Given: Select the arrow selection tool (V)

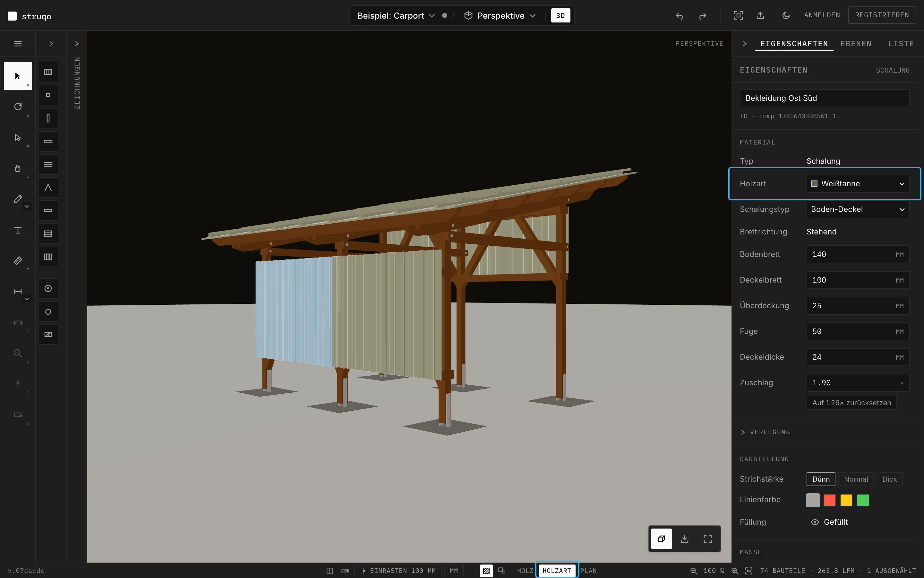Looking at the screenshot, I should [x=18, y=76].
